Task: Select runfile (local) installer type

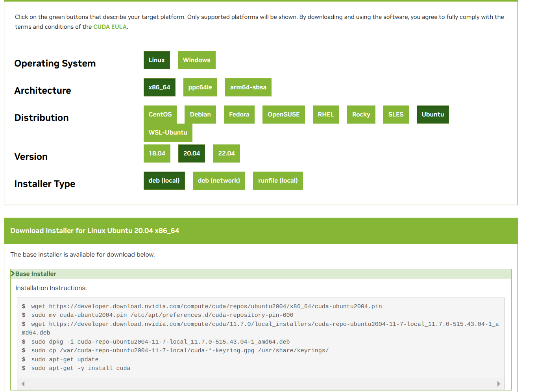Action: pos(278,181)
